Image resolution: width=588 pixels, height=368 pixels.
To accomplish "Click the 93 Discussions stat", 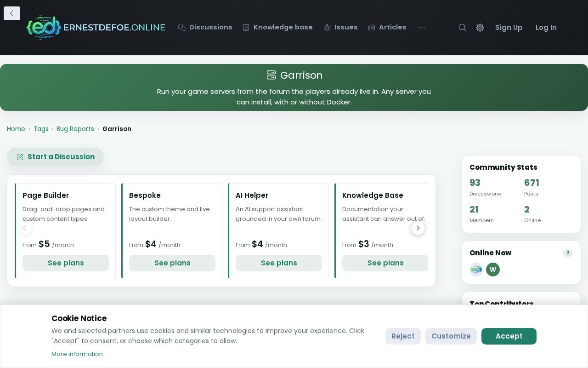I will coord(485,187).
